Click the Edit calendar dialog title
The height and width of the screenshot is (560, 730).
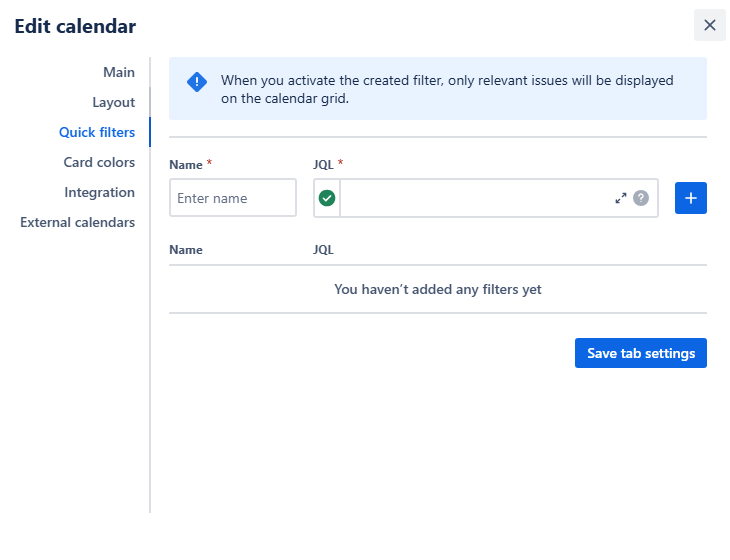pos(75,27)
